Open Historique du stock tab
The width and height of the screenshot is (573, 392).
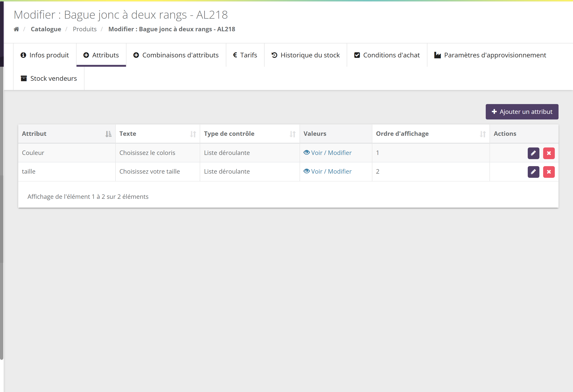click(305, 55)
